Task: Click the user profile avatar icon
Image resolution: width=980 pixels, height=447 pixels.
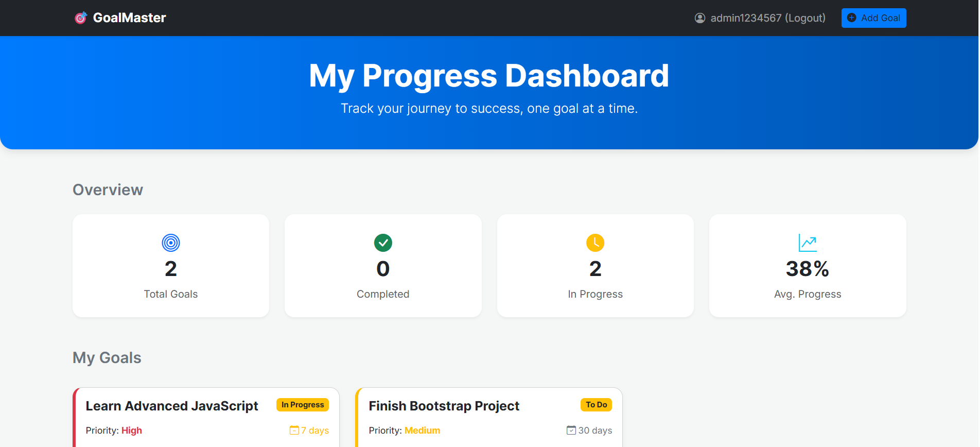Action: coord(700,18)
